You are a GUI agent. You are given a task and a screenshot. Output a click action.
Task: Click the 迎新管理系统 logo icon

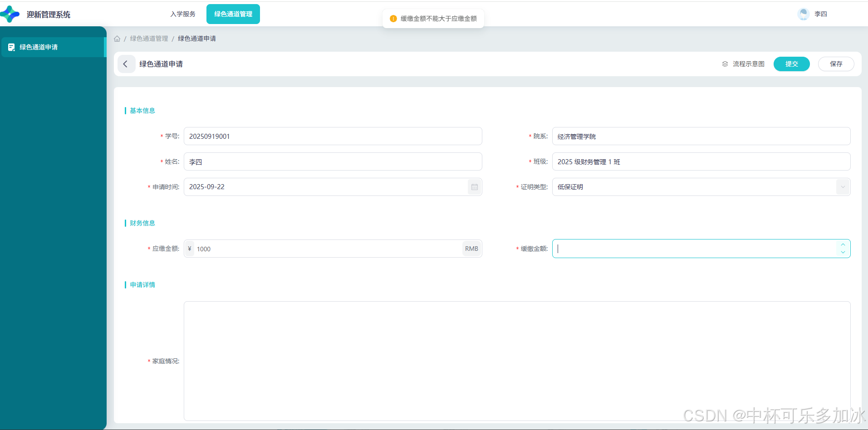pyautogui.click(x=10, y=14)
